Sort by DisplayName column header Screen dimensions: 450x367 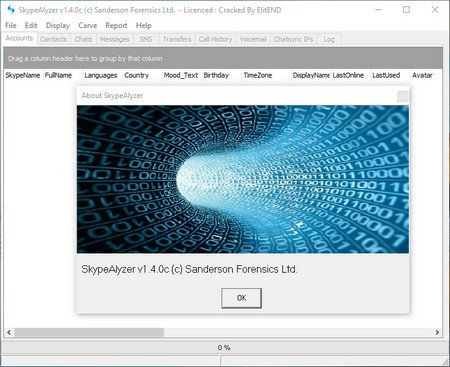click(x=311, y=75)
